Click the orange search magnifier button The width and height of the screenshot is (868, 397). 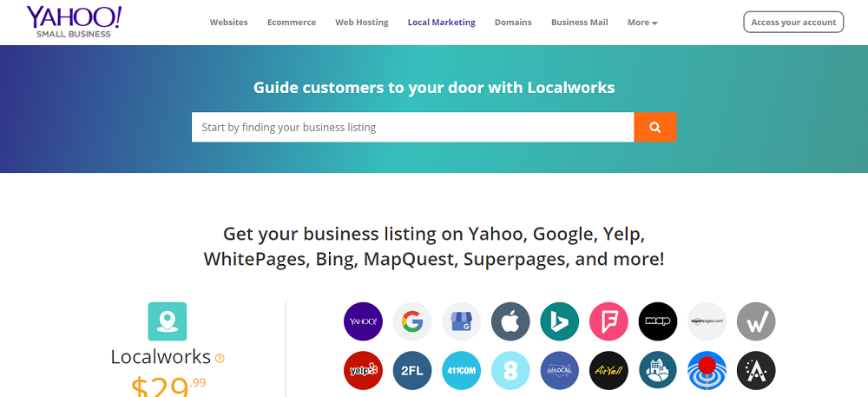[x=655, y=128]
